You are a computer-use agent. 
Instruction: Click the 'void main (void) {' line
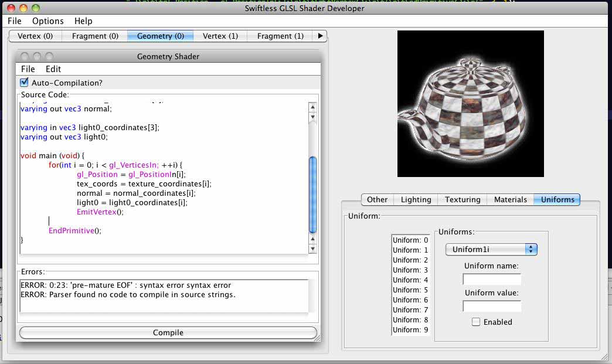(52, 156)
